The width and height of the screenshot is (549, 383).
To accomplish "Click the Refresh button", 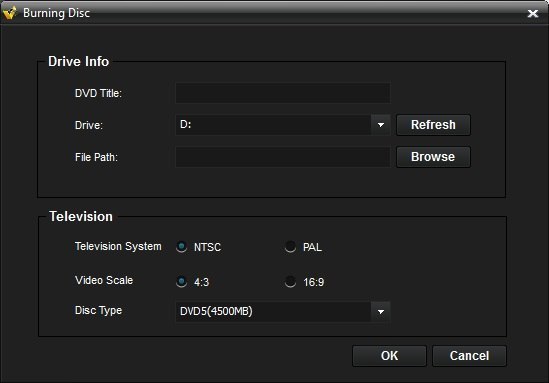I will click(433, 125).
